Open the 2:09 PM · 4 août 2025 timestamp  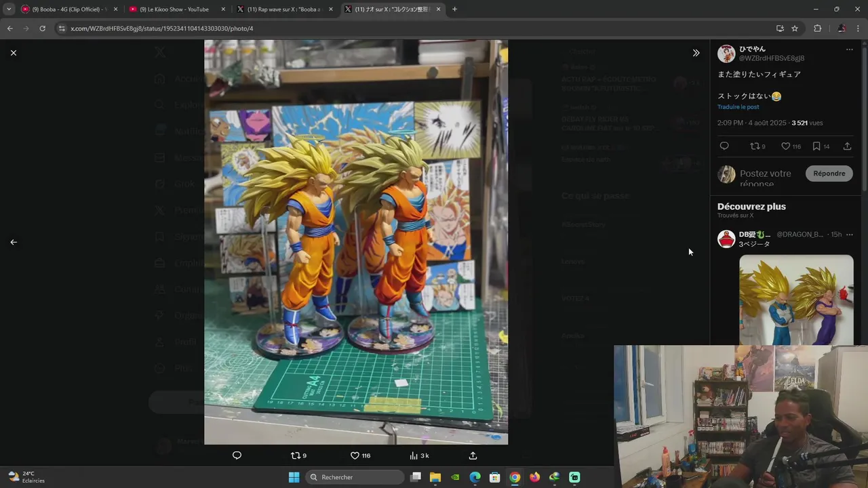click(x=751, y=123)
